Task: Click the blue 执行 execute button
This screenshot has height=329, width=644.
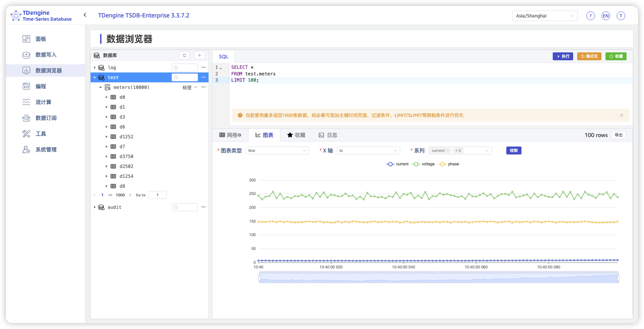Action: click(x=563, y=56)
